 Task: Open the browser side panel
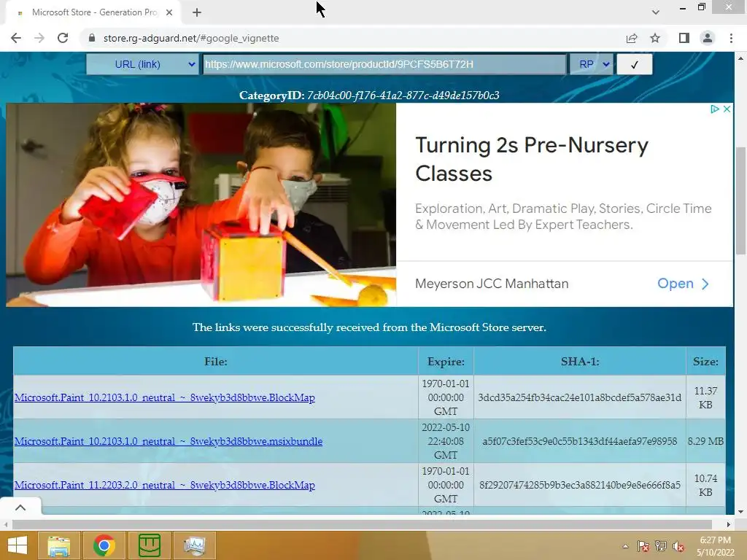tap(684, 38)
